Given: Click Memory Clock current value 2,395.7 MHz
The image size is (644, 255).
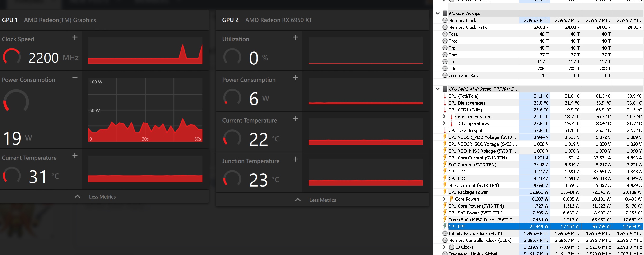Looking at the screenshot, I should pyautogui.click(x=536, y=20).
